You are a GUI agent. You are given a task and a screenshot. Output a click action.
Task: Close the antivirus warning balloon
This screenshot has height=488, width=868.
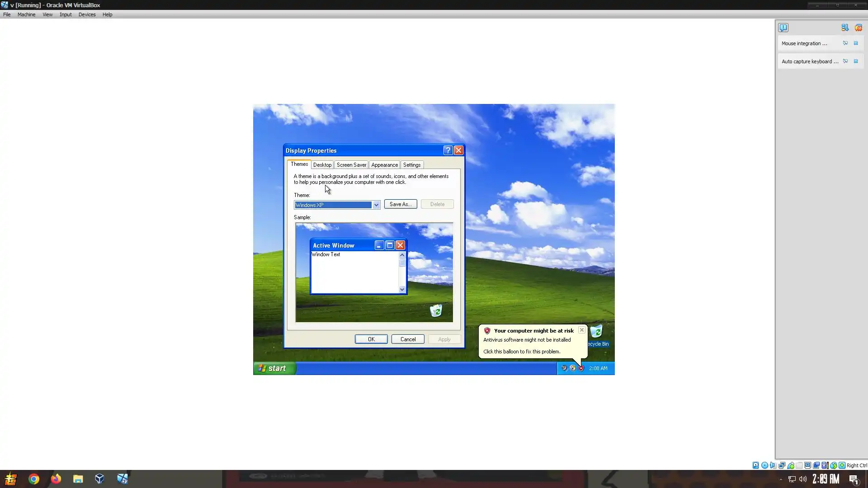pyautogui.click(x=581, y=330)
